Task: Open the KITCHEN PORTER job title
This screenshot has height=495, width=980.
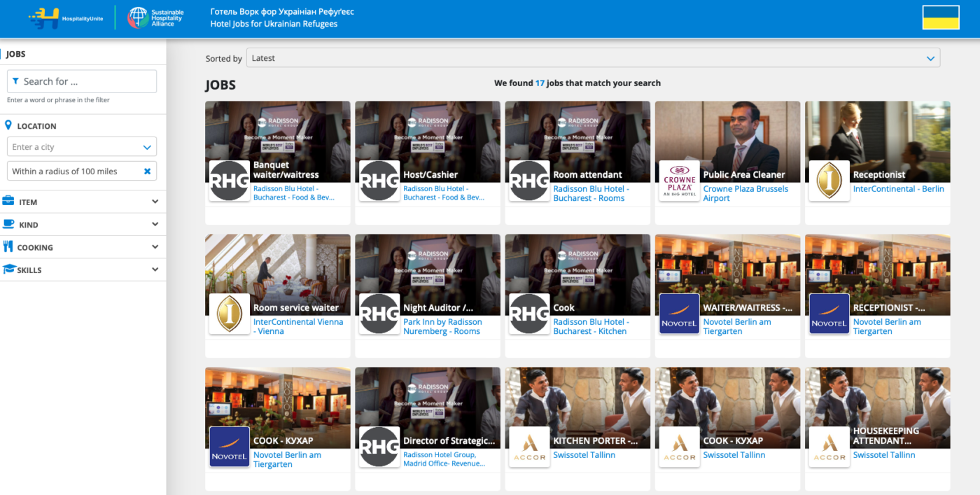Action: point(596,440)
